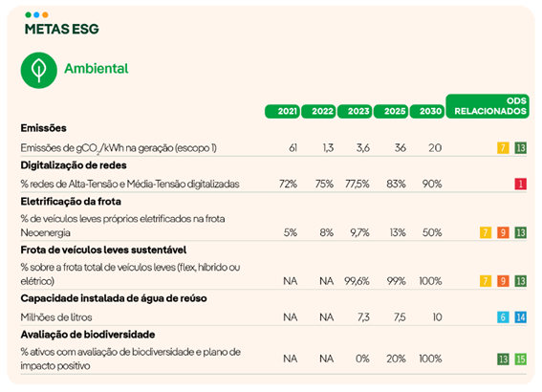Image resolution: width=542 pixels, height=392 pixels.
Task: Click light-green ODS 15 icon in biodiversity row
Action: click(521, 359)
